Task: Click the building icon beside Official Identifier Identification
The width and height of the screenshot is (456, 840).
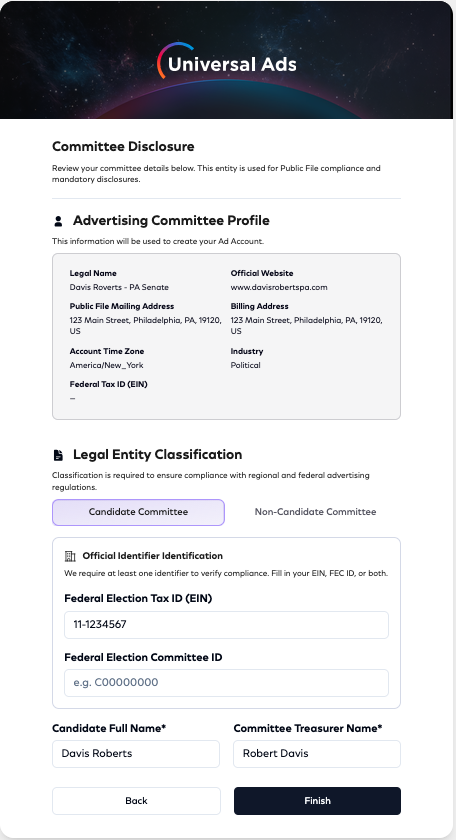Action: tap(70, 556)
